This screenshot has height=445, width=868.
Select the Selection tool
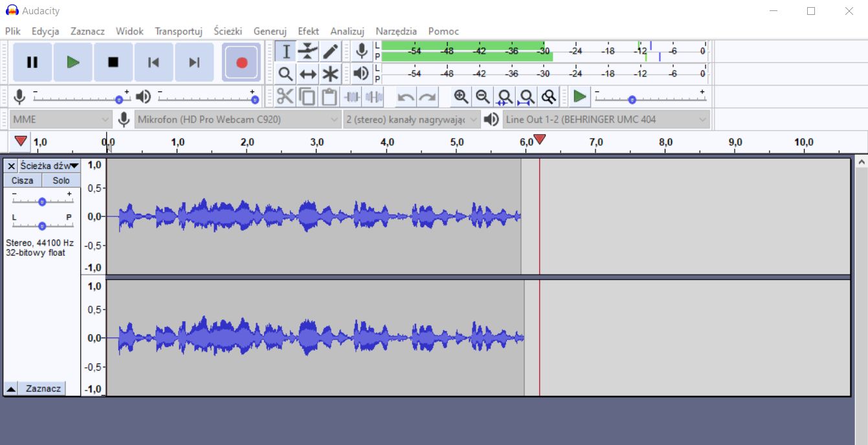(x=285, y=51)
